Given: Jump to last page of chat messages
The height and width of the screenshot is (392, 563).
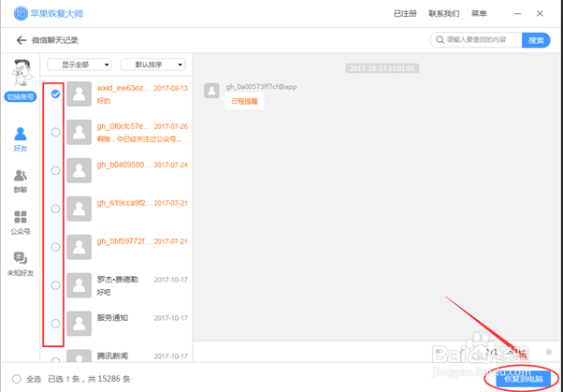Looking at the screenshot, I should (549, 352).
